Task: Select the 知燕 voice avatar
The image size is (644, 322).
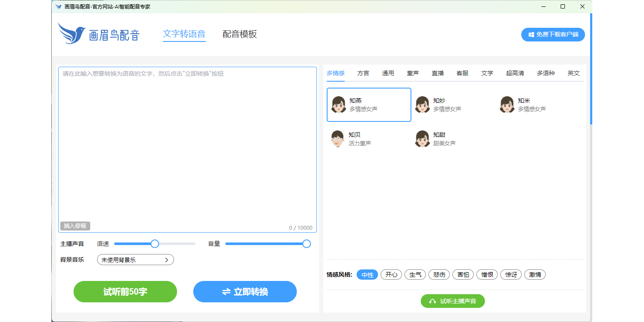Action: pos(339,105)
